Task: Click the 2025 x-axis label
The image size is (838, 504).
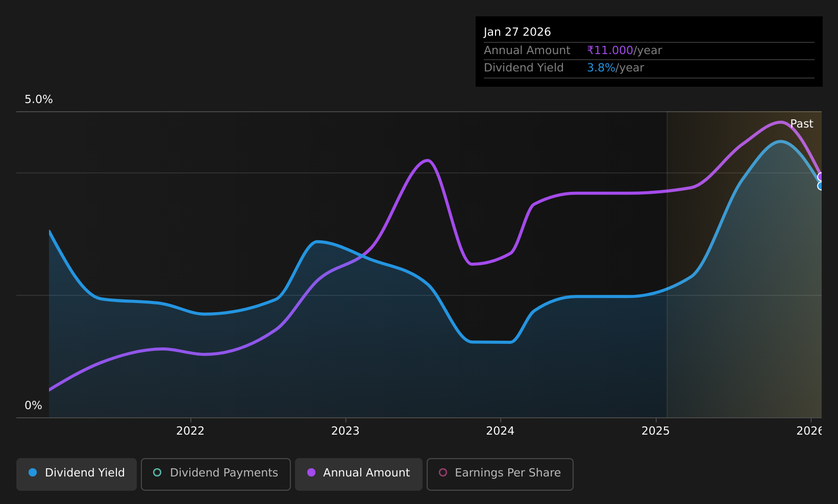Action: (x=656, y=431)
